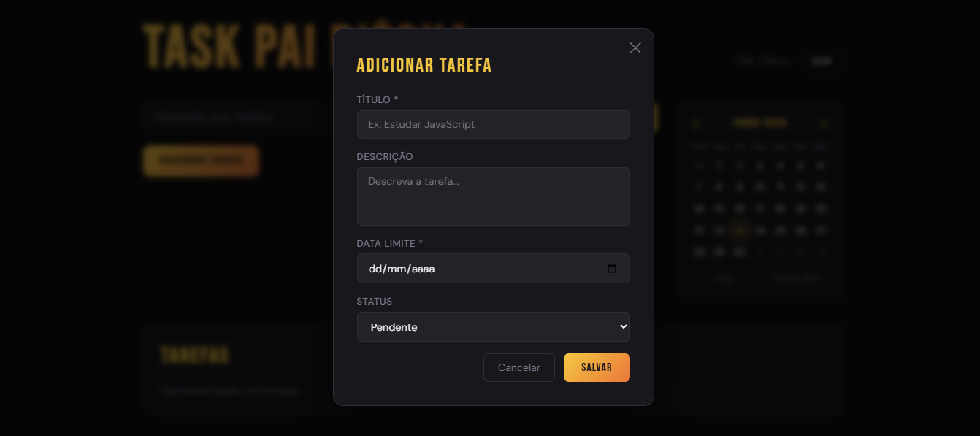Image resolution: width=980 pixels, height=436 pixels.
Task: Click the TÍTULO field label
Action: [377, 99]
